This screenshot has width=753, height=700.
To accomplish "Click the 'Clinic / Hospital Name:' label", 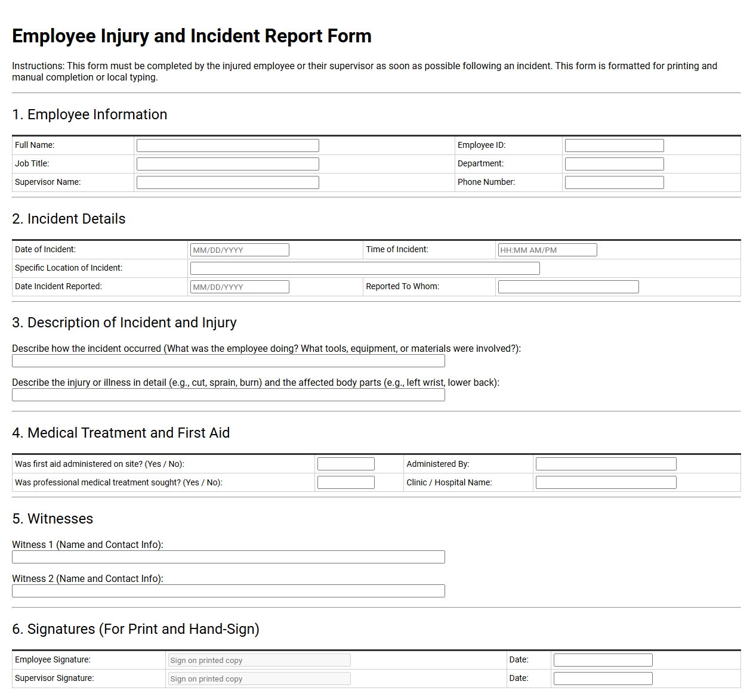I will click(449, 482).
